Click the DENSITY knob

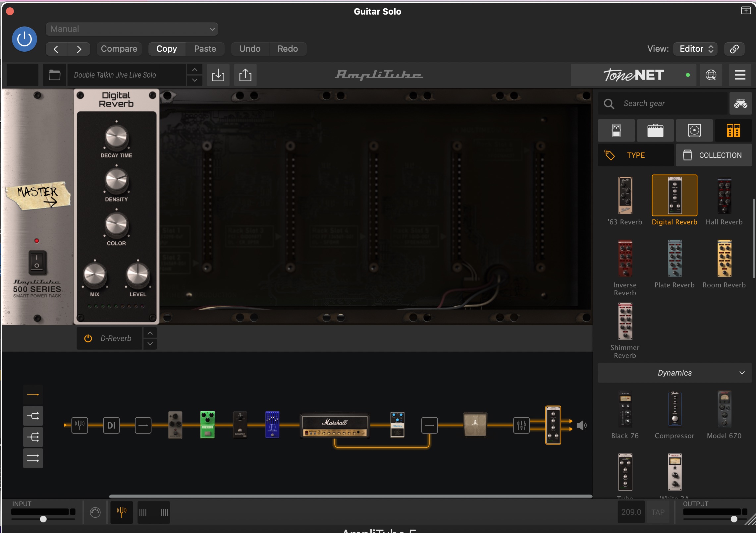point(116,181)
